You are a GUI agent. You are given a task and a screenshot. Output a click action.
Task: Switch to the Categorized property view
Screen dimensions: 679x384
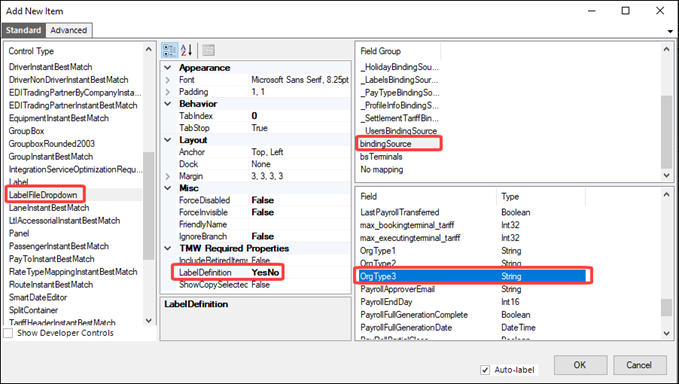pos(169,50)
